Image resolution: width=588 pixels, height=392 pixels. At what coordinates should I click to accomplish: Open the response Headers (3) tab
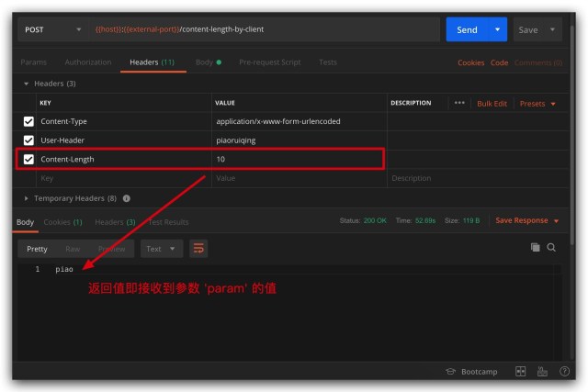coord(115,222)
